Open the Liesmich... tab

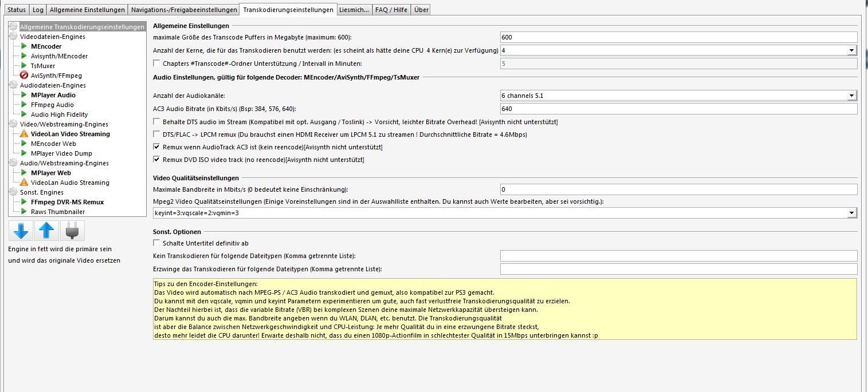[354, 10]
